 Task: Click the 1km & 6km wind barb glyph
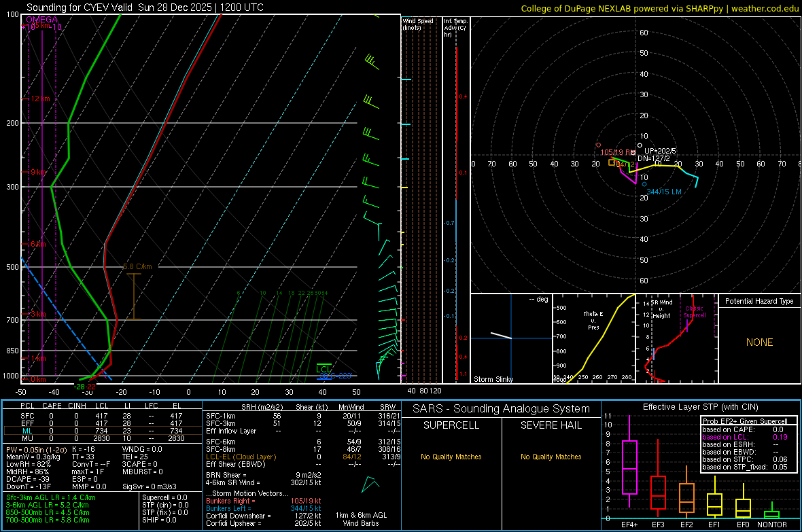click(370, 484)
